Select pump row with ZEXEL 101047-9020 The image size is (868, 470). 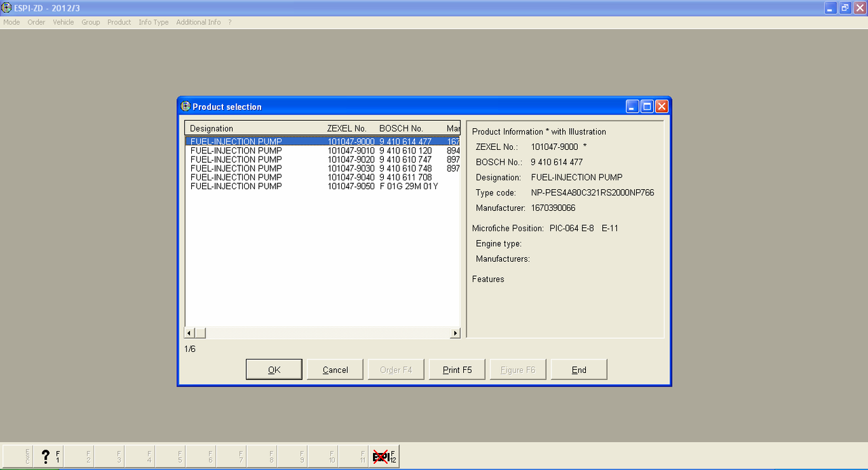click(x=323, y=159)
